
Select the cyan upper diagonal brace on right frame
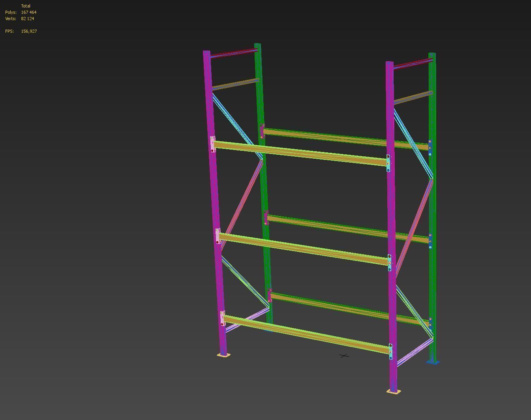click(413, 143)
